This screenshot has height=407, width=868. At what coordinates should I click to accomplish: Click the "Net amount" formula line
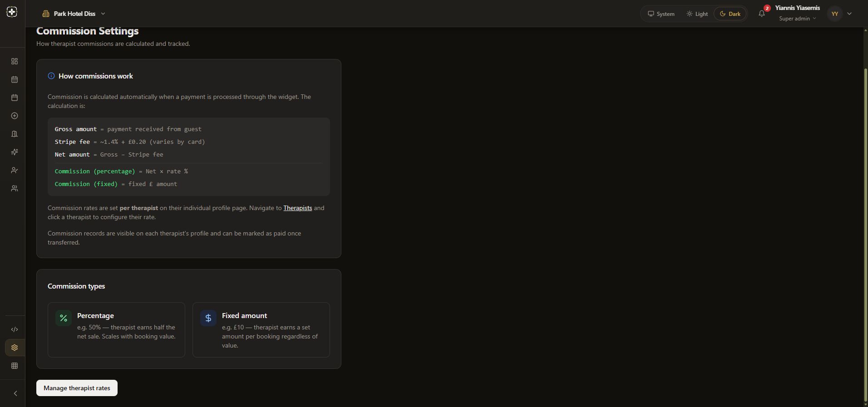coord(109,155)
